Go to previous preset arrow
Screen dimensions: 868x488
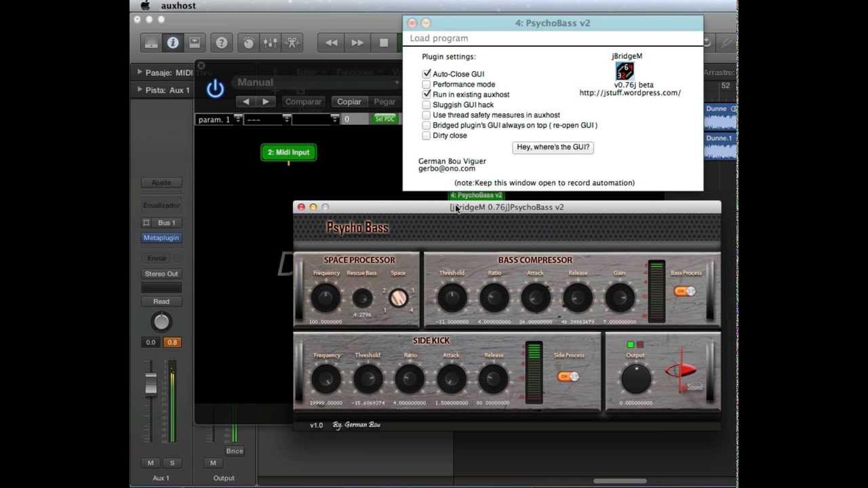(245, 102)
